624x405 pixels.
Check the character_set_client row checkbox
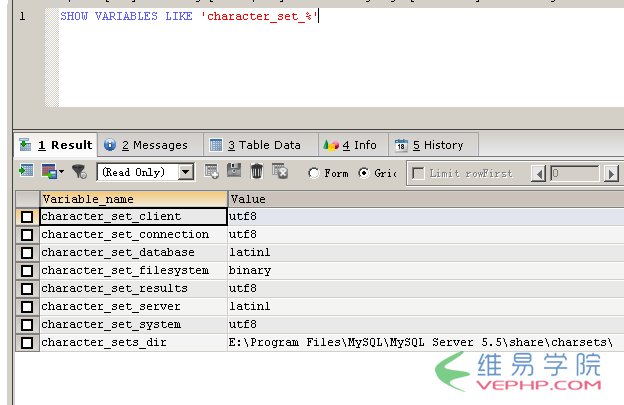coord(27,217)
